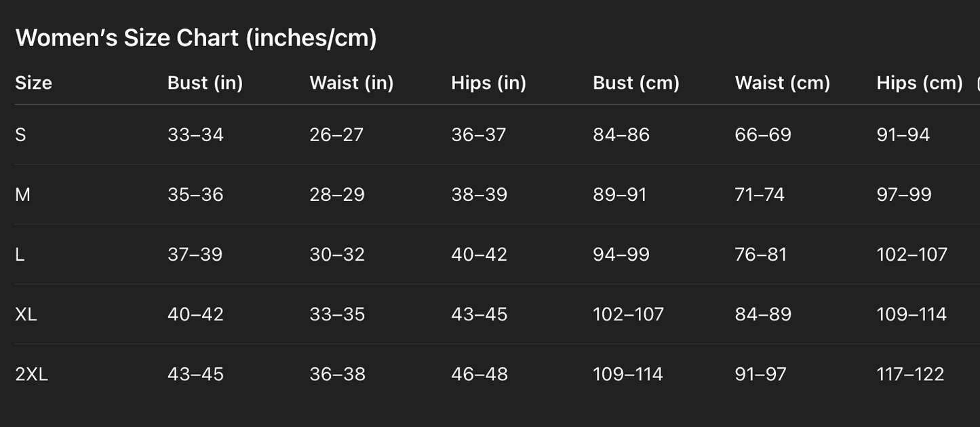Click the L size row label
Screen dimensions: 980x427
click(20, 255)
